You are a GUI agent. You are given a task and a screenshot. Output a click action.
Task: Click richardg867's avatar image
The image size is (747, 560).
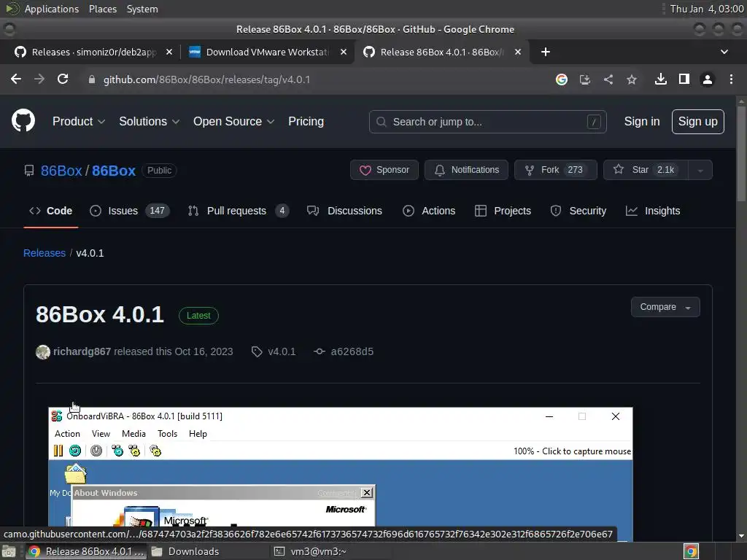(43, 352)
